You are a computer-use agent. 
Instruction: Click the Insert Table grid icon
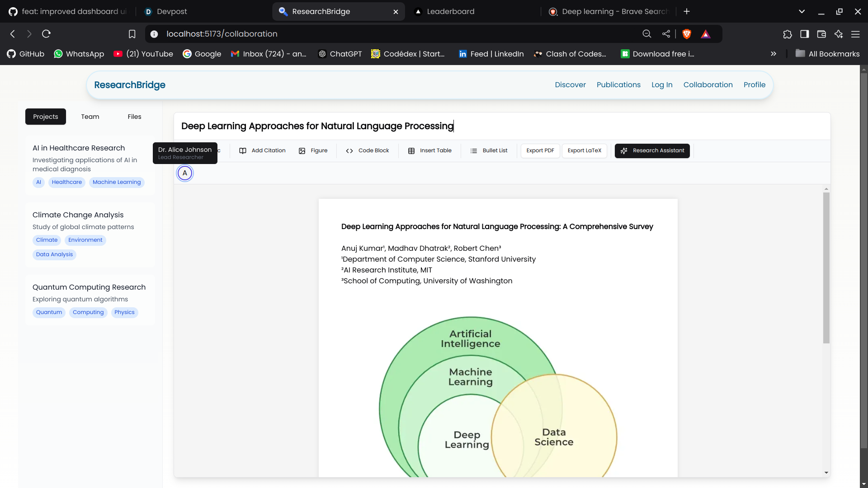click(x=411, y=151)
